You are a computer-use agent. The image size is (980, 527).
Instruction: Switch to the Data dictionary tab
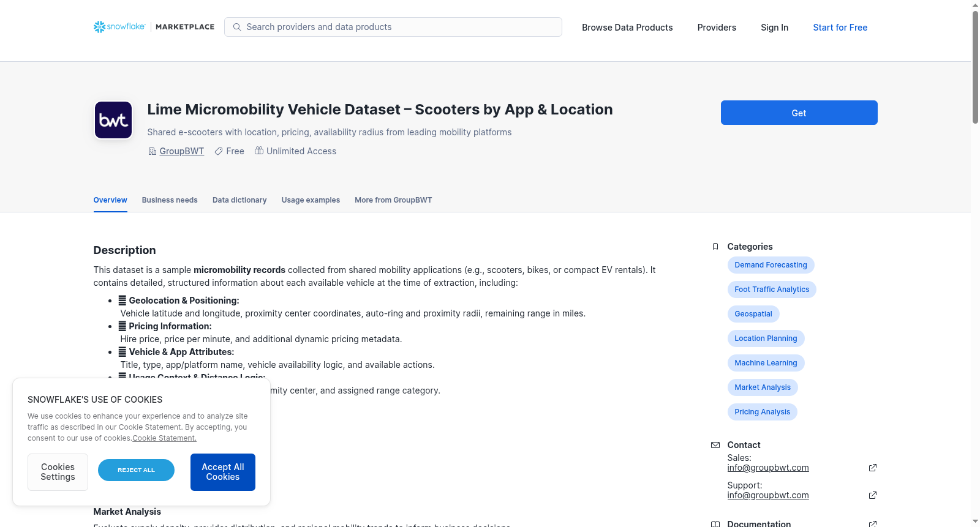239,200
